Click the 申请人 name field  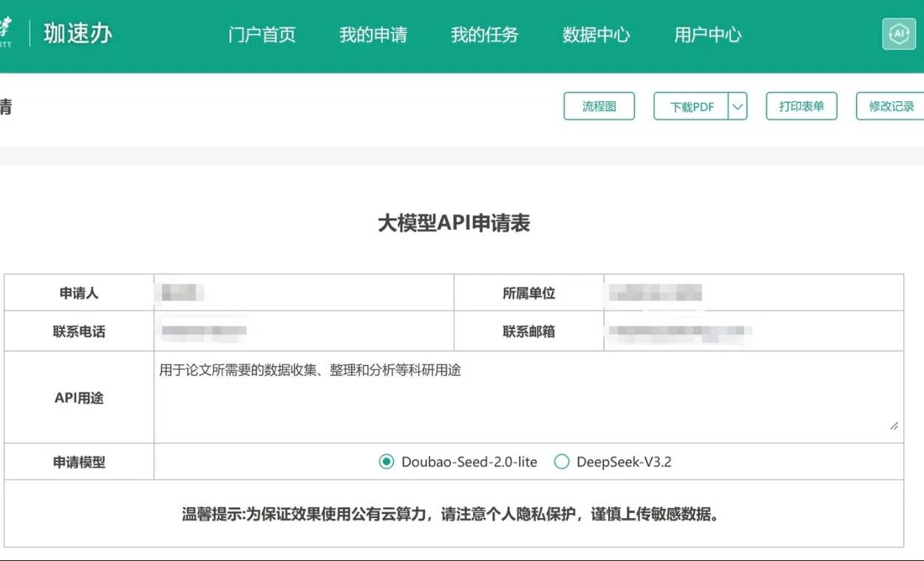click(303, 293)
